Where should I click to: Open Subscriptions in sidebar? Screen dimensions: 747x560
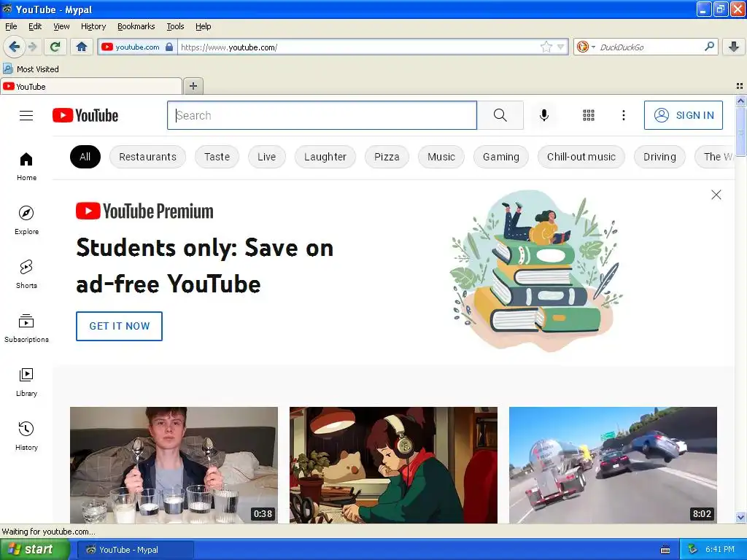pos(26,329)
